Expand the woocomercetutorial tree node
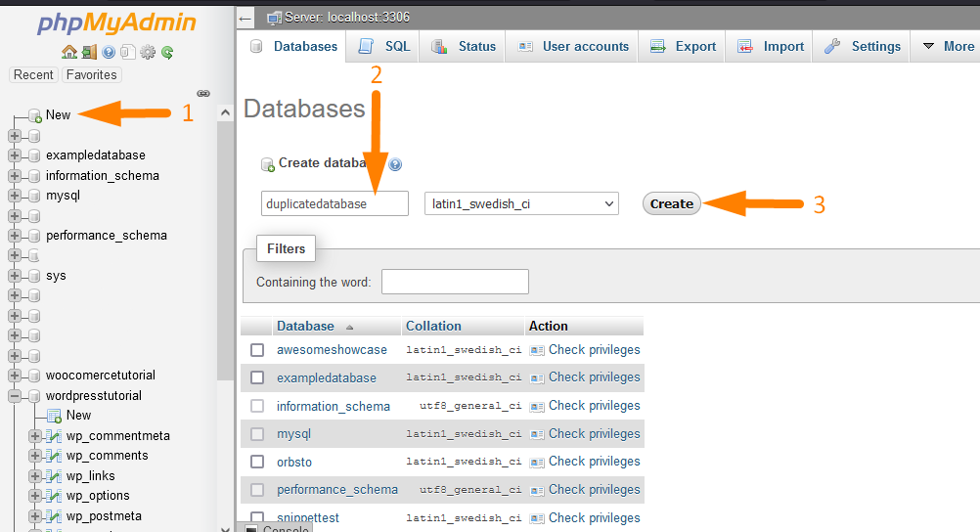Viewport: 980px width, 532px height. 15,376
